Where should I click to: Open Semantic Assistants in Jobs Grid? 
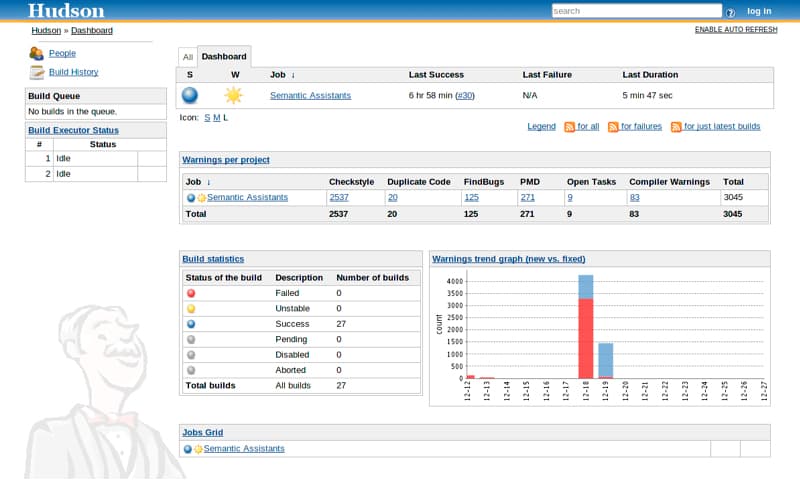click(x=244, y=449)
